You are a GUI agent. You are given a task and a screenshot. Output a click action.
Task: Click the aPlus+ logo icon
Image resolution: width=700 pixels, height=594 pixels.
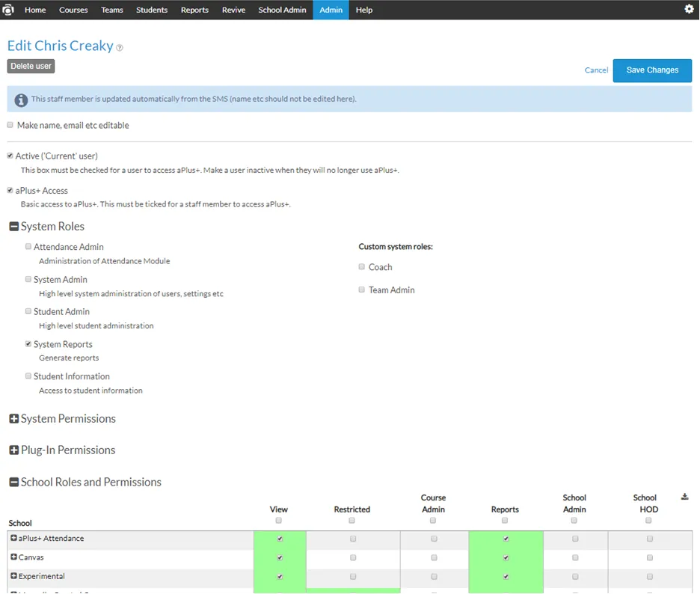[8, 10]
